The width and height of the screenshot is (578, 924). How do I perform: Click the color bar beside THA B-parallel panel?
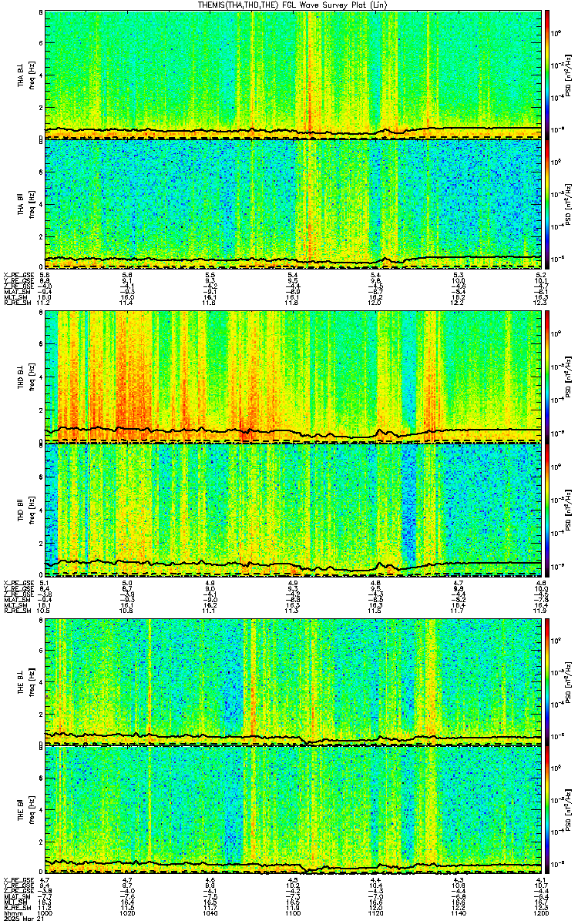click(x=548, y=203)
